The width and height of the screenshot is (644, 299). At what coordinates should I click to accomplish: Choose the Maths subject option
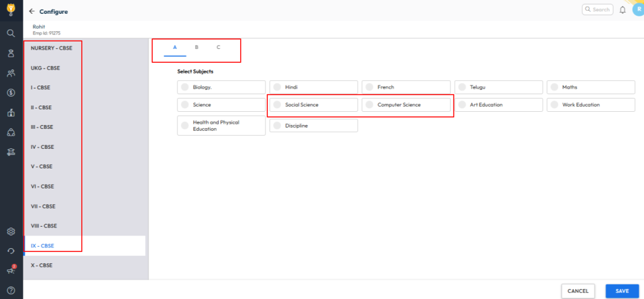coord(591,87)
